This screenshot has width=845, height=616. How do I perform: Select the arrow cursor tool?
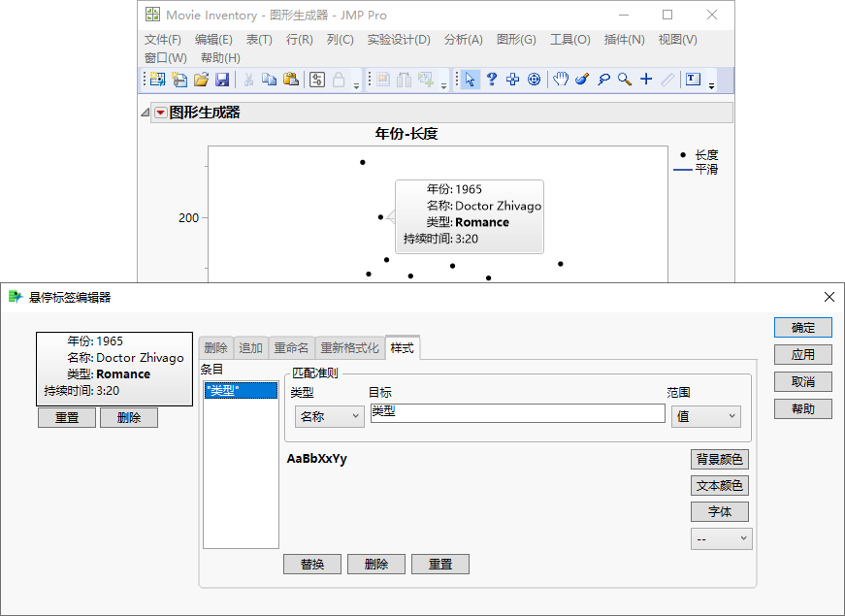pyautogui.click(x=471, y=80)
